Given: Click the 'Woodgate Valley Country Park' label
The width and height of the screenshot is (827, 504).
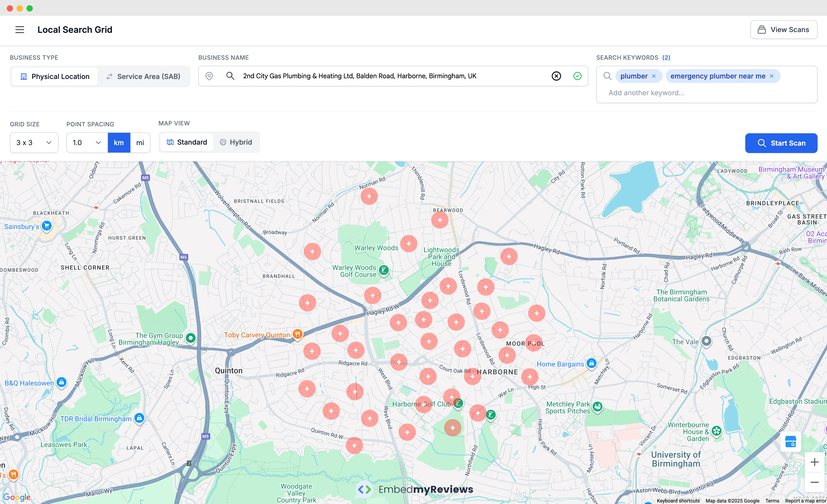Looking at the screenshot, I should click(296, 493).
